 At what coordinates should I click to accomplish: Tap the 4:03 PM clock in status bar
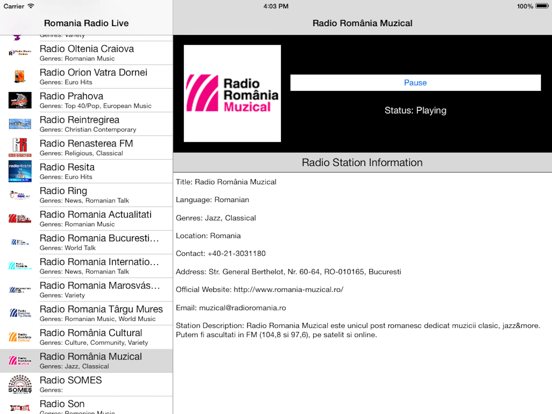click(276, 6)
